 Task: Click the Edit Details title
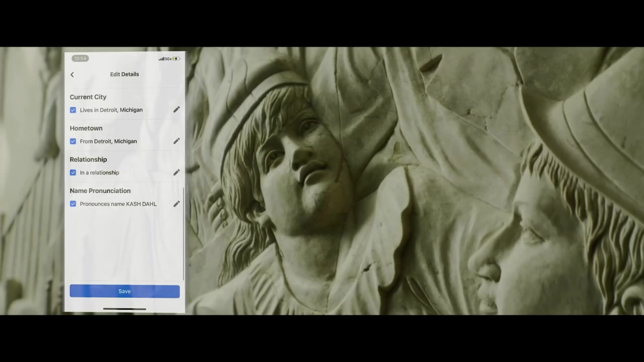pyautogui.click(x=124, y=74)
